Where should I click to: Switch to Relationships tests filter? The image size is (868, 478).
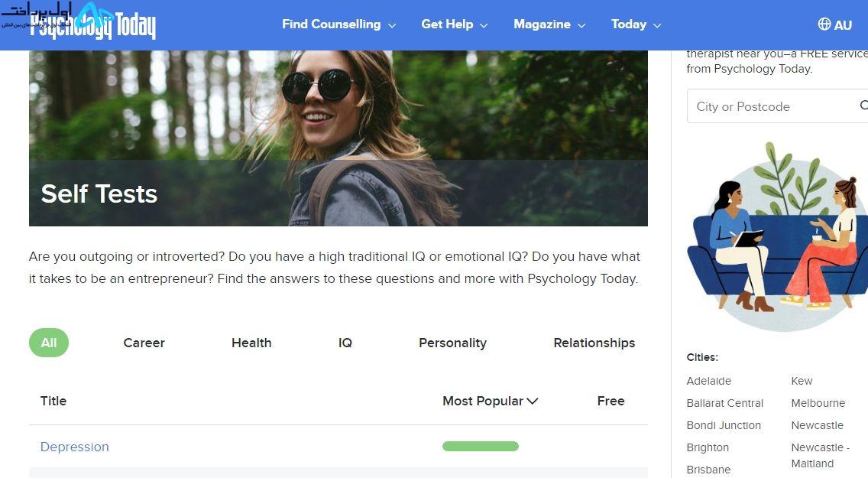(x=594, y=343)
